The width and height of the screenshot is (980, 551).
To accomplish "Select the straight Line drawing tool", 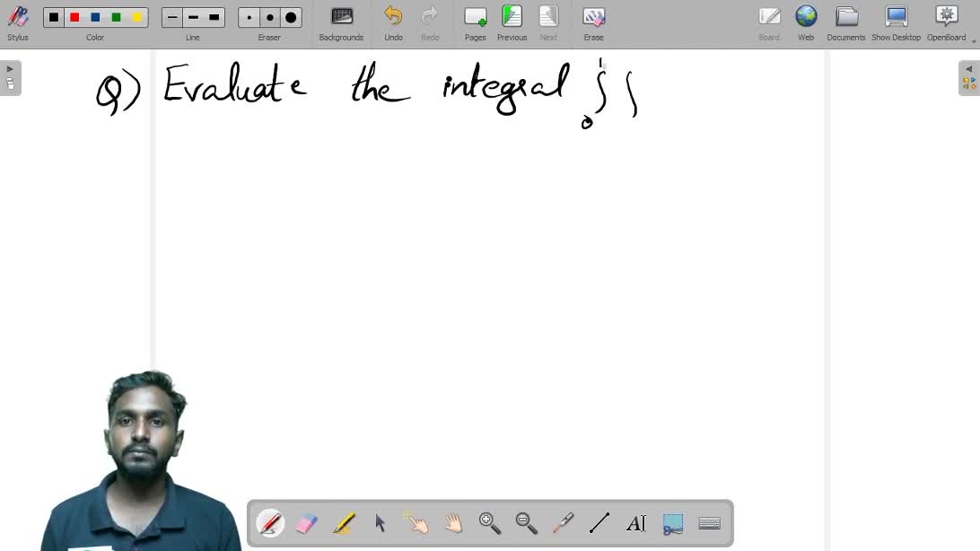I will 599,523.
